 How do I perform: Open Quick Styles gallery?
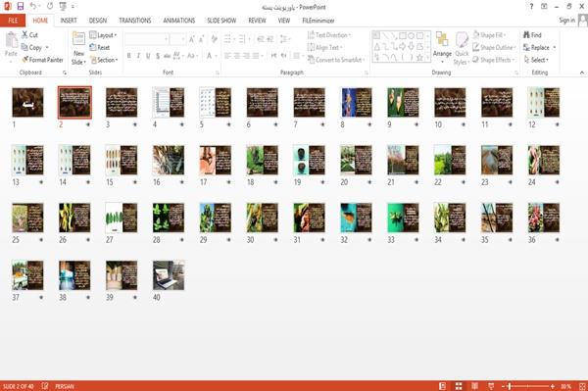tap(462, 49)
